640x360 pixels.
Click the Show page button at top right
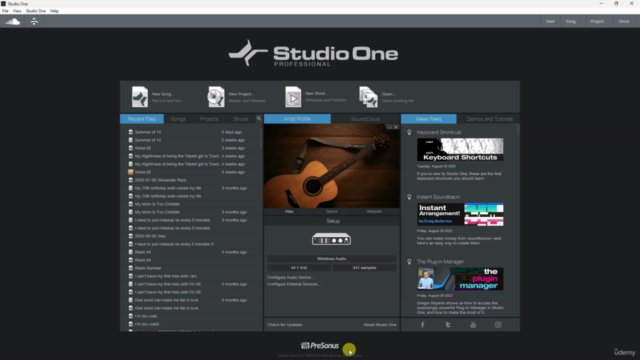[624, 21]
